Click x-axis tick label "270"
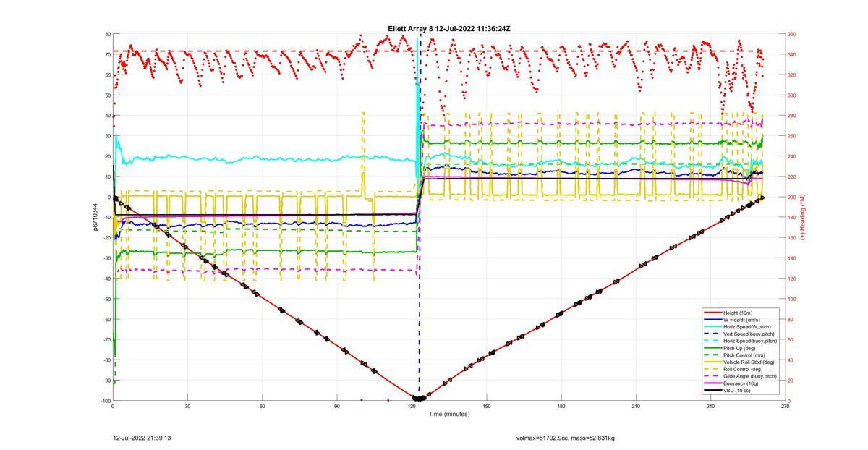 tap(786, 407)
